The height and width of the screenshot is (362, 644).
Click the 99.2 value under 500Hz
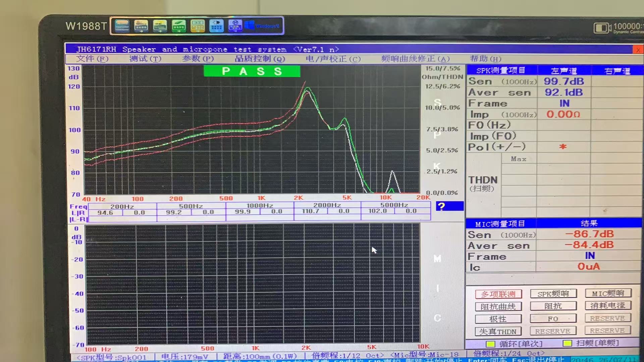click(x=174, y=212)
